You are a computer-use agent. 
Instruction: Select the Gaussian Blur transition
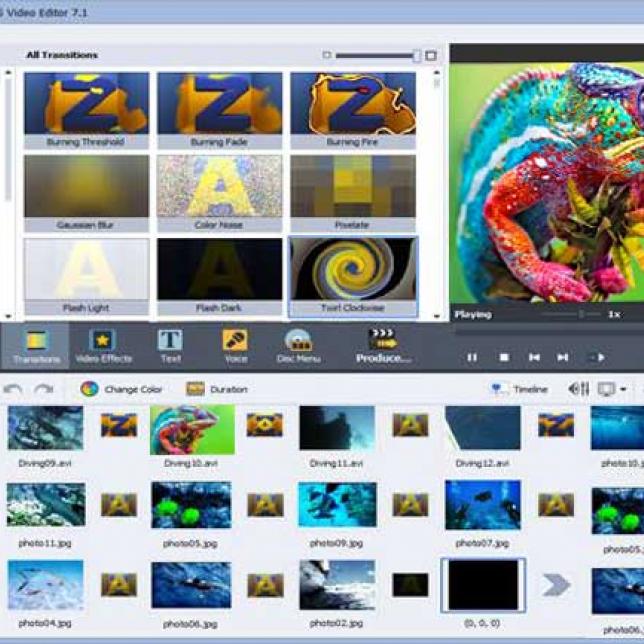click(x=86, y=193)
